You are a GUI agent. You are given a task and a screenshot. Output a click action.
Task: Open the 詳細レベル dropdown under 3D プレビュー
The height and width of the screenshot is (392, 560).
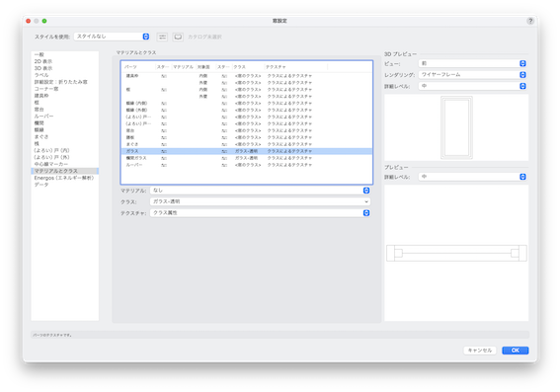pyautogui.click(x=472, y=86)
